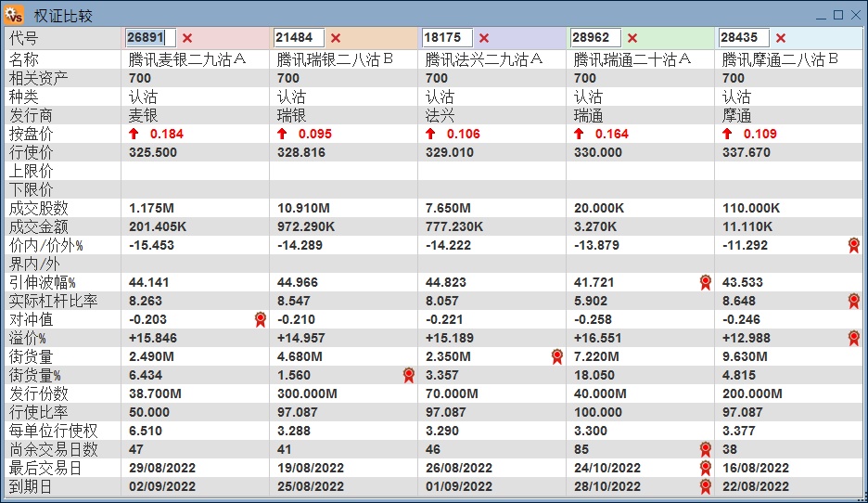The width and height of the screenshot is (868, 503).
Task: Click the code input field containing 18175
Action: click(x=447, y=38)
